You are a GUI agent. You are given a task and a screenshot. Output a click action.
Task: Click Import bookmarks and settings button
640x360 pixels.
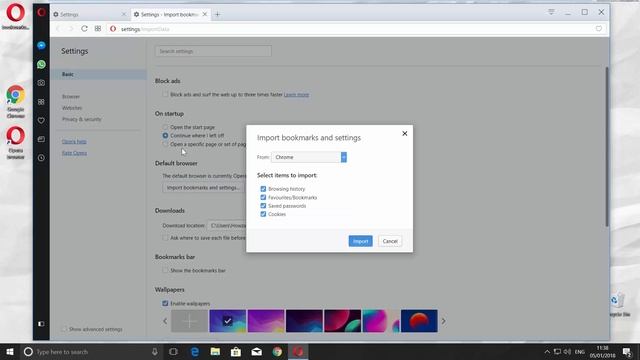203,188
